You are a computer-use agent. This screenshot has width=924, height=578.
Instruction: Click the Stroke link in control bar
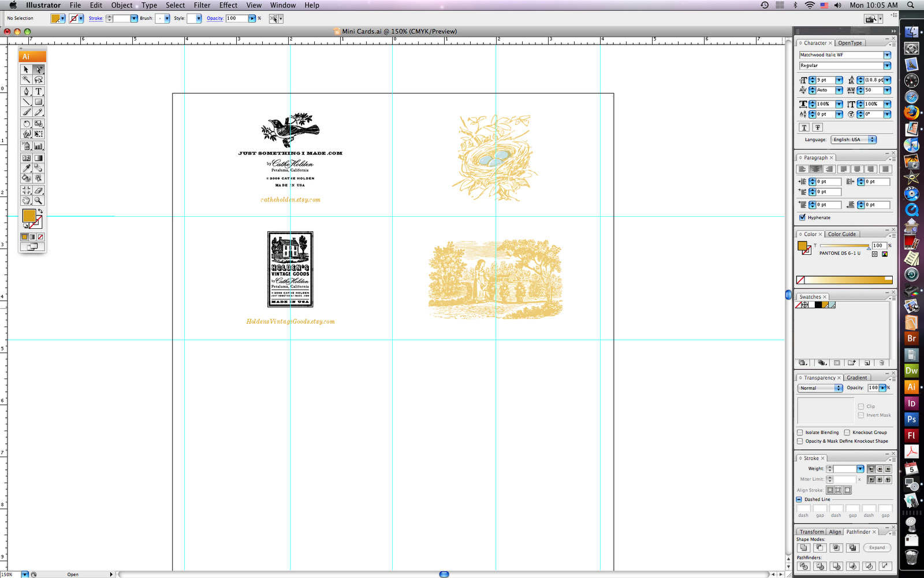[96, 18]
